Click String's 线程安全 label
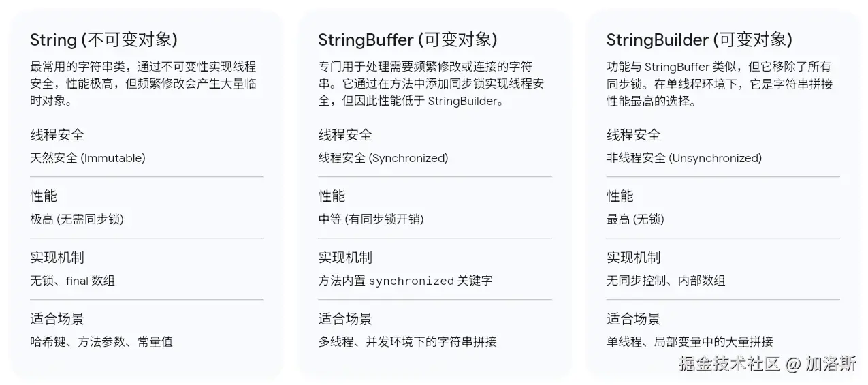The height and width of the screenshot is (385, 868). [57, 135]
